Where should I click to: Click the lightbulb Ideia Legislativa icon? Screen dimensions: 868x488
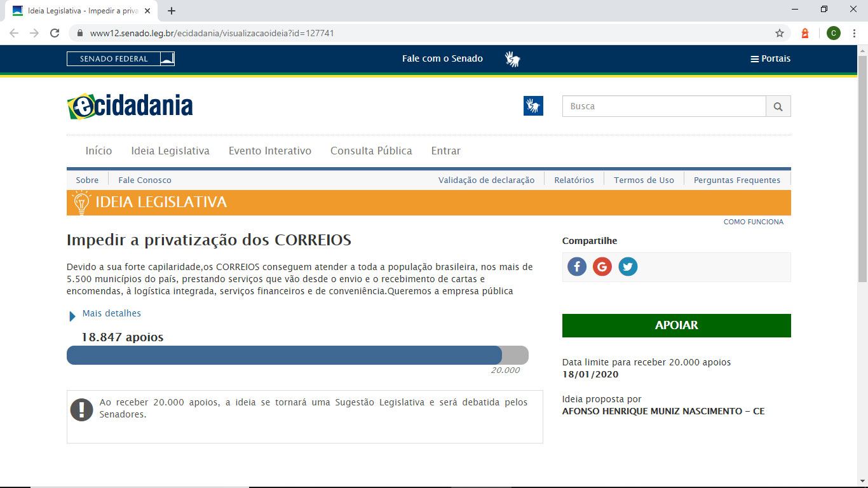tap(81, 203)
